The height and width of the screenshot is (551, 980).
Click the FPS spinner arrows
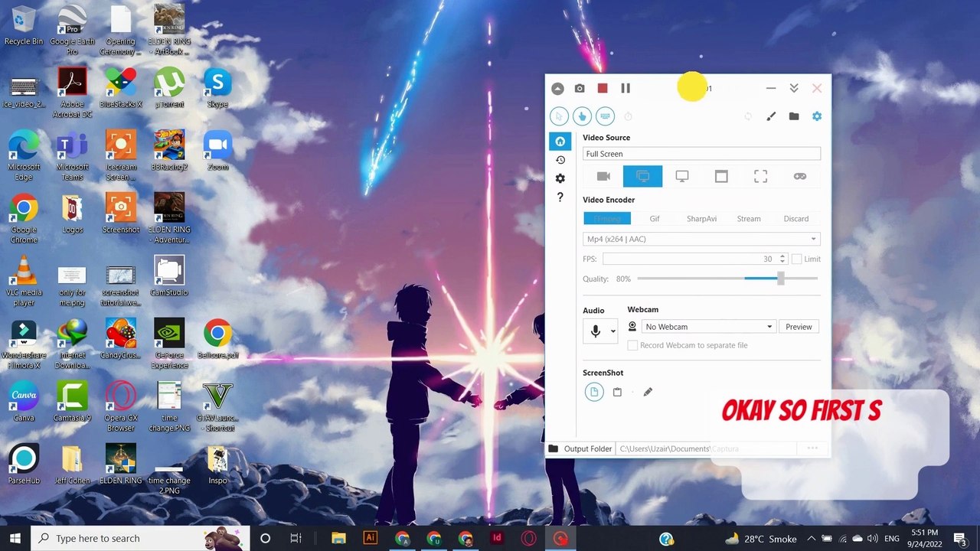(x=782, y=259)
